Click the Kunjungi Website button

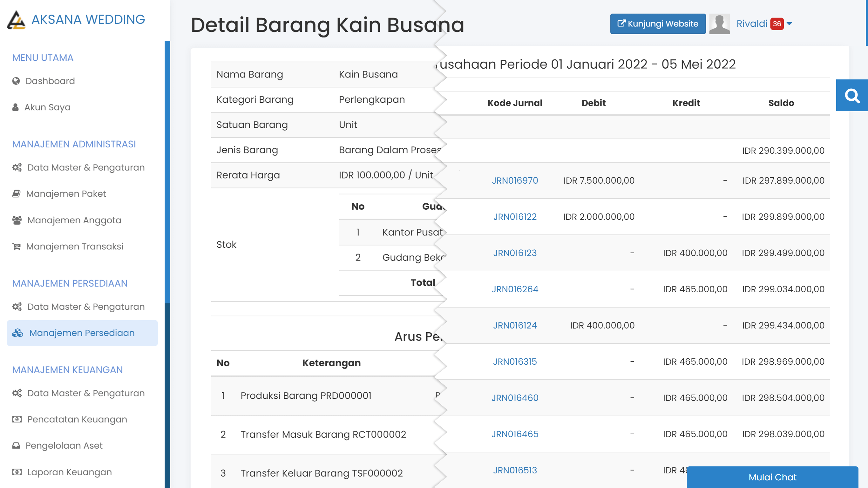(658, 24)
